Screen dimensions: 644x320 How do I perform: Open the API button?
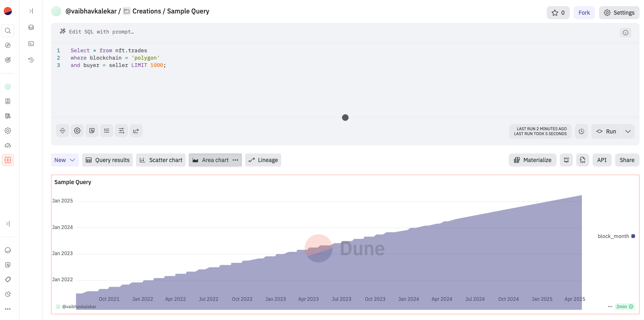point(602,160)
